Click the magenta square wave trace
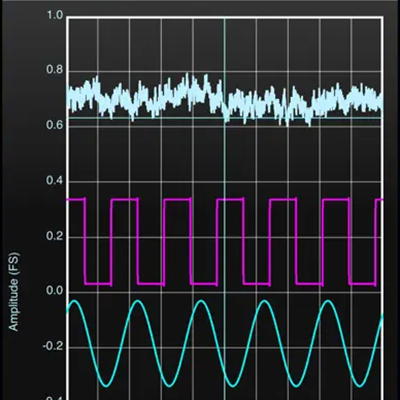This screenshot has width=400, height=400. click(x=225, y=242)
